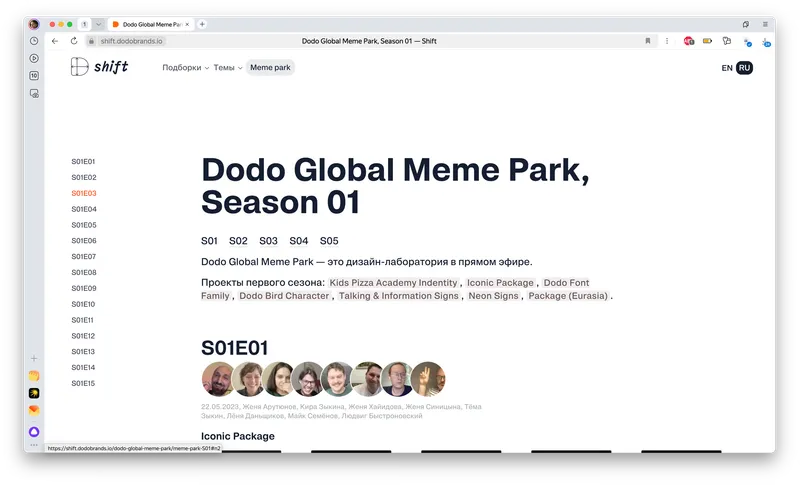Open the red ad-blocker extension icon
Image resolution: width=800 pixels, height=485 pixels.
point(689,41)
